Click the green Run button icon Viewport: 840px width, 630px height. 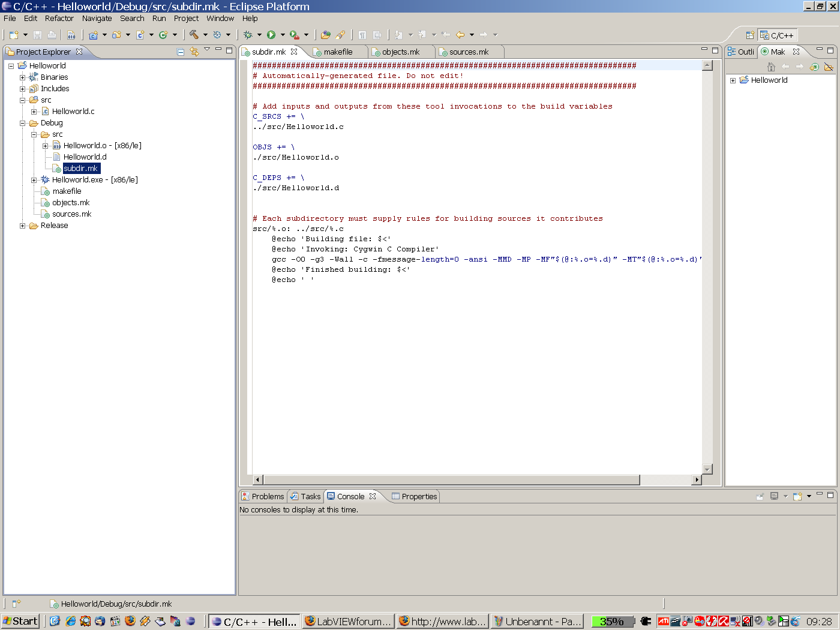click(271, 35)
